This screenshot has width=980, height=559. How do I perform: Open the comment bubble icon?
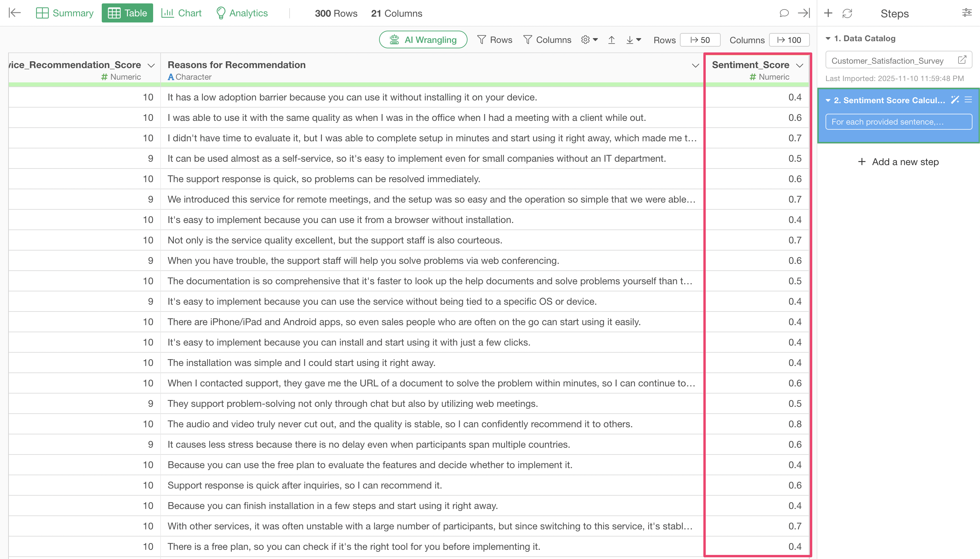pyautogui.click(x=784, y=13)
